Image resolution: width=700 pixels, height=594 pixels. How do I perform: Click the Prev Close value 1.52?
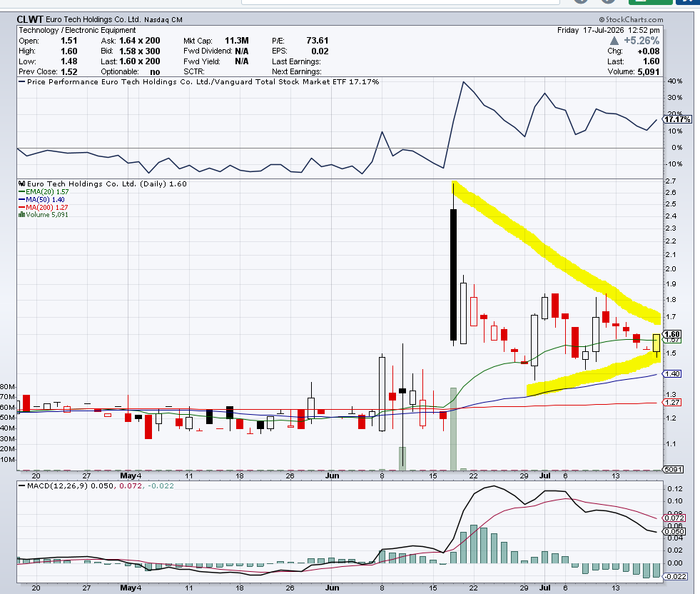(x=69, y=71)
